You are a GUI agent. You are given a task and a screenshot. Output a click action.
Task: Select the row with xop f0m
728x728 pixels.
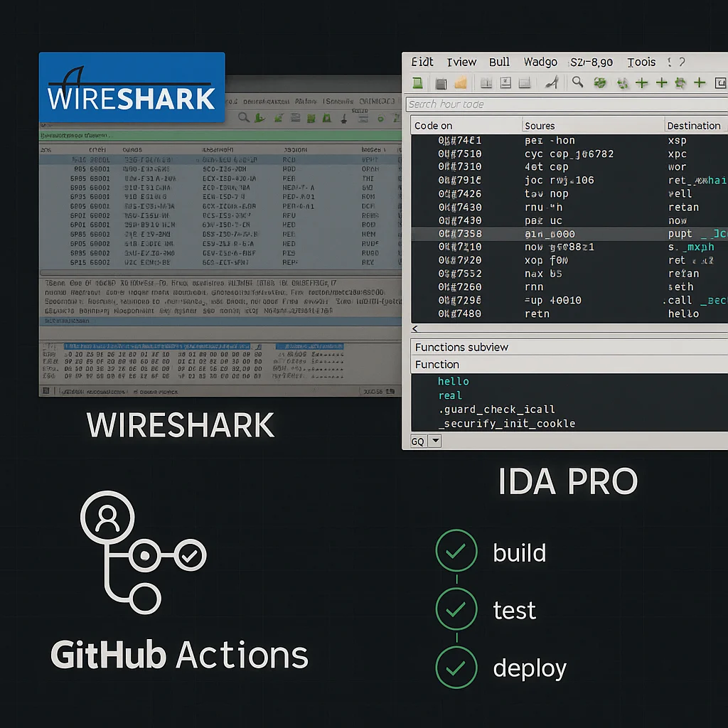(569, 260)
